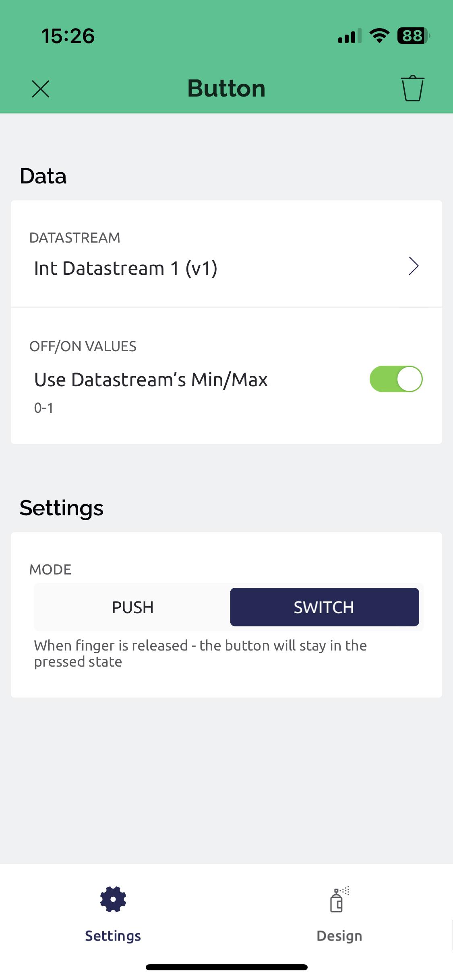Image resolution: width=453 pixels, height=980 pixels.
Task: Tap the Use Datastream's Min/Max label
Action: 151,380
